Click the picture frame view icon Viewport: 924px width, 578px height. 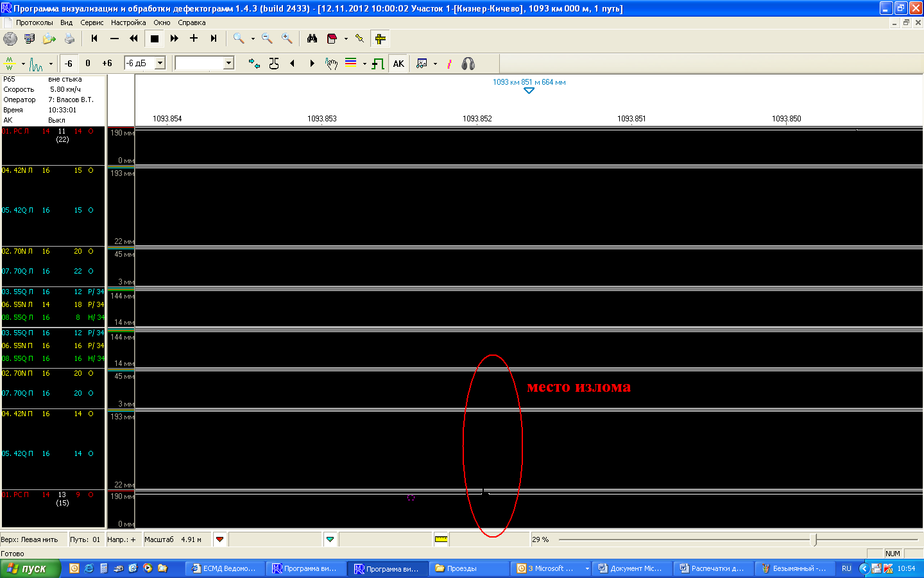(x=422, y=64)
